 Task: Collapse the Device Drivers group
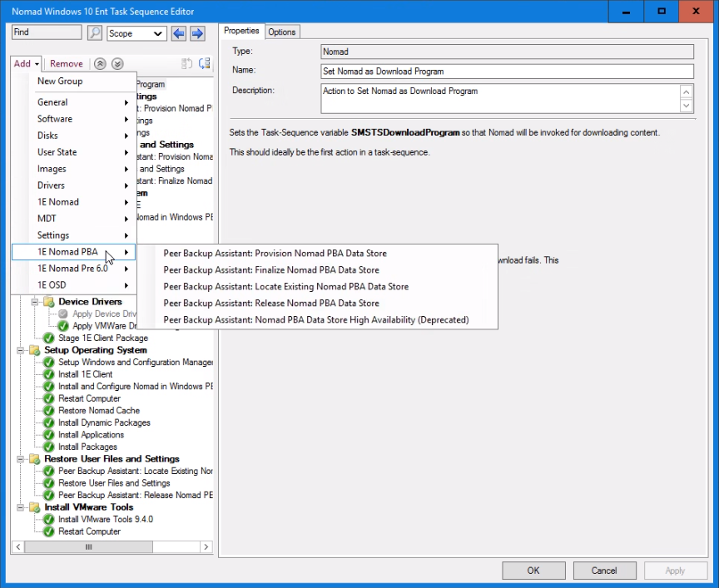click(x=36, y=302)
